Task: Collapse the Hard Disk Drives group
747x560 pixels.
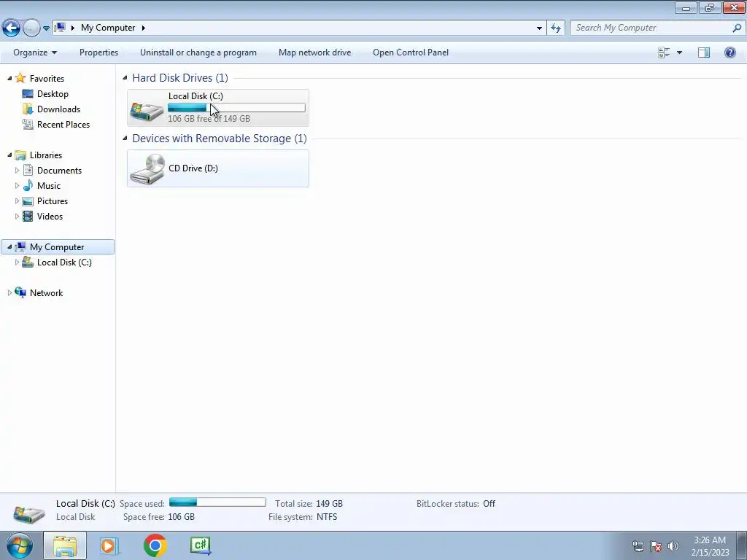Action: tap(125, 77)
